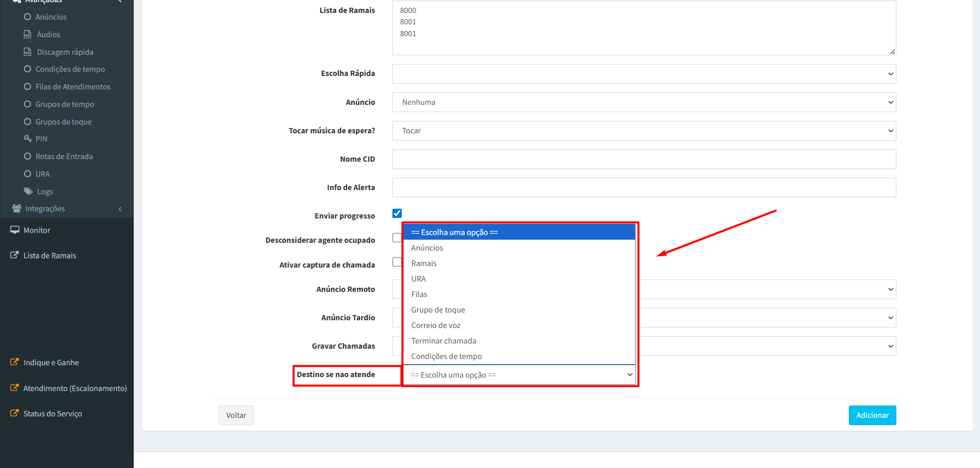The image size is (980, 468).
Task: Uncheck the Enviar progresso checkbox
Action: click(x=397, y=213)
